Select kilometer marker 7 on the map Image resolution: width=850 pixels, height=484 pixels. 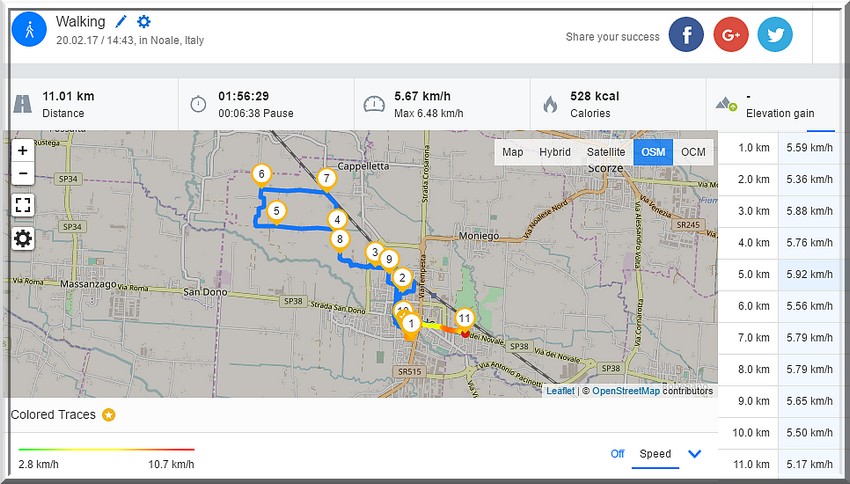pyautogui.click(x=326, y=180)
